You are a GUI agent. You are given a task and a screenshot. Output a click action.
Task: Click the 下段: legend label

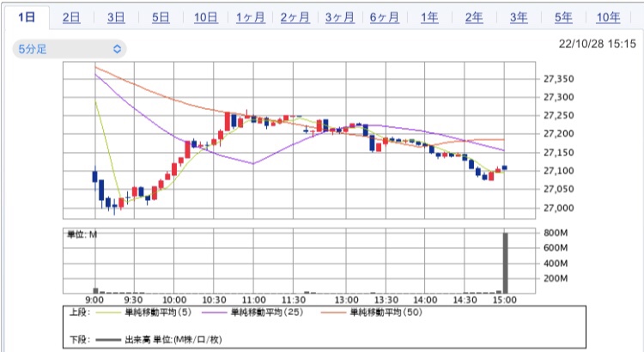pyautogui.click(x=79, y=340)
